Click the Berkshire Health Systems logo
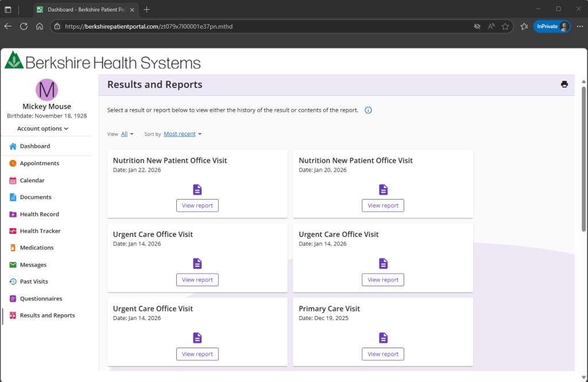This screenshot has width=588, height=382. (x=103, y=62)
